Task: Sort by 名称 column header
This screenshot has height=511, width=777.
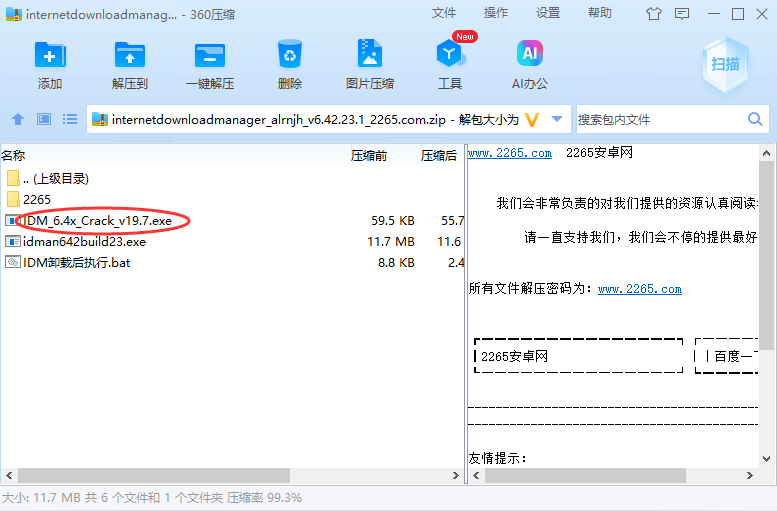Action: (13, 156)
